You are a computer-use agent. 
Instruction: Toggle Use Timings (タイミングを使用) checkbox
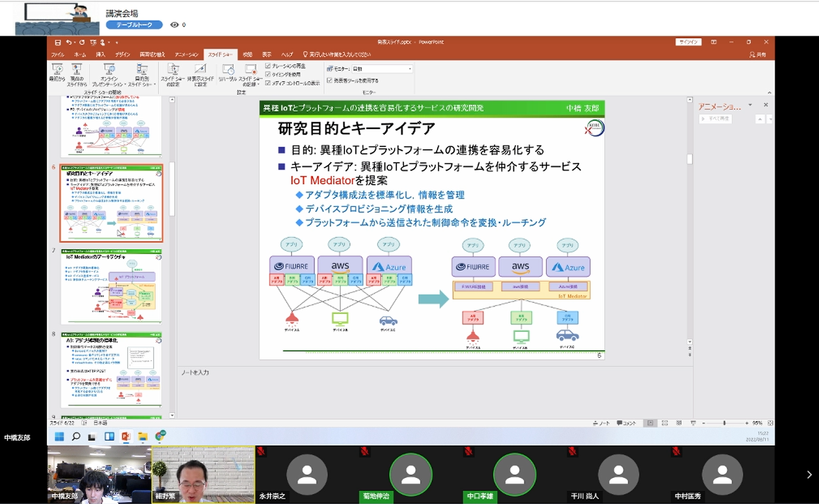coord(268,74)
